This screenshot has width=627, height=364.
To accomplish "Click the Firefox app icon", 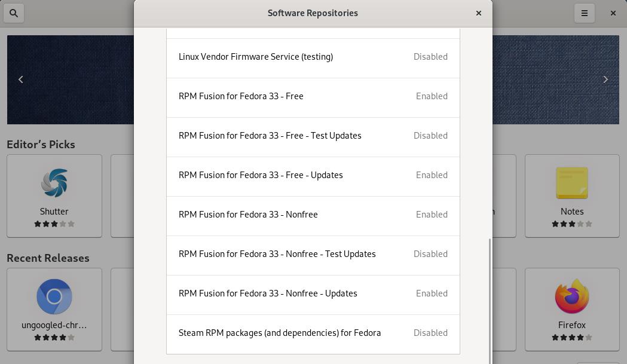I will click(572, 296).
